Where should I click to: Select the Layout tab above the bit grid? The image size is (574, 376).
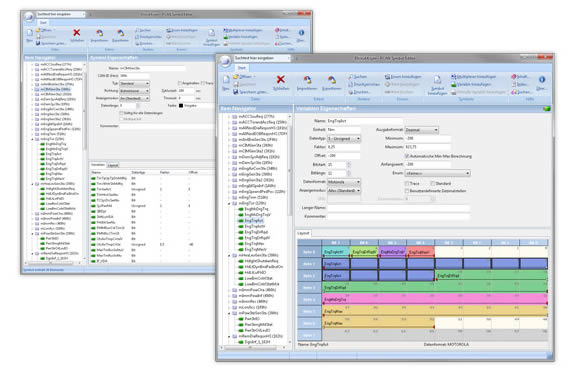tap(303, 233)
